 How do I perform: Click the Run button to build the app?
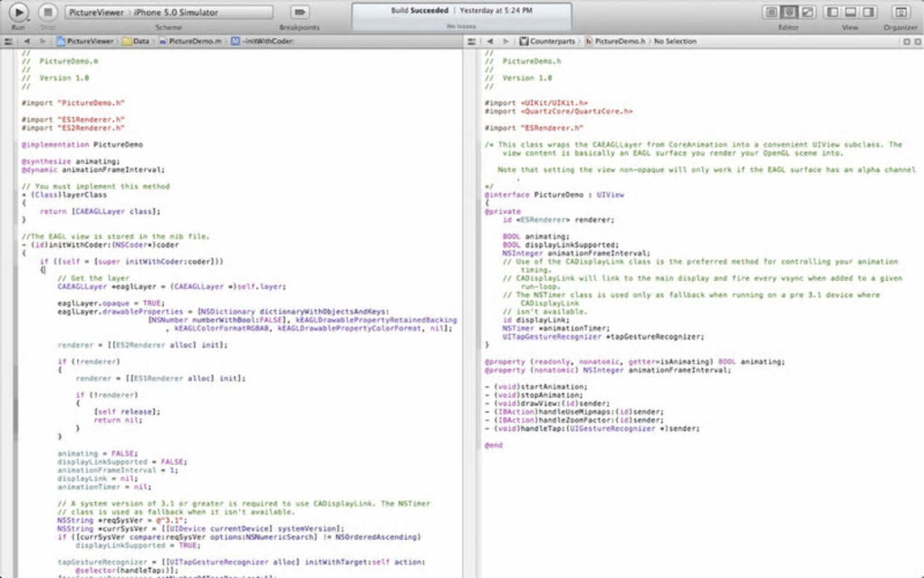point(18,12)
